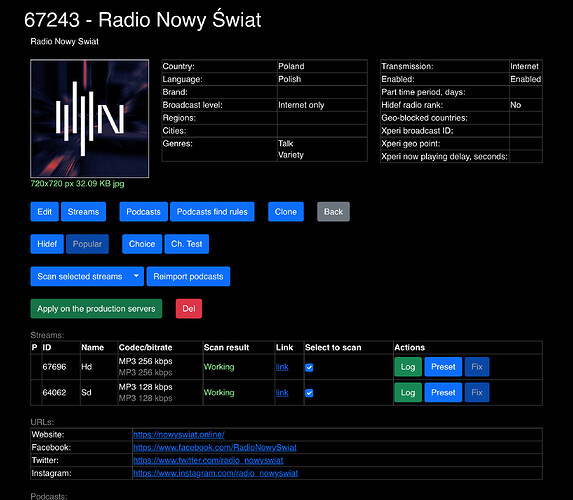Uncheck the scan checkbox for stream 64062

pos(309,393)
